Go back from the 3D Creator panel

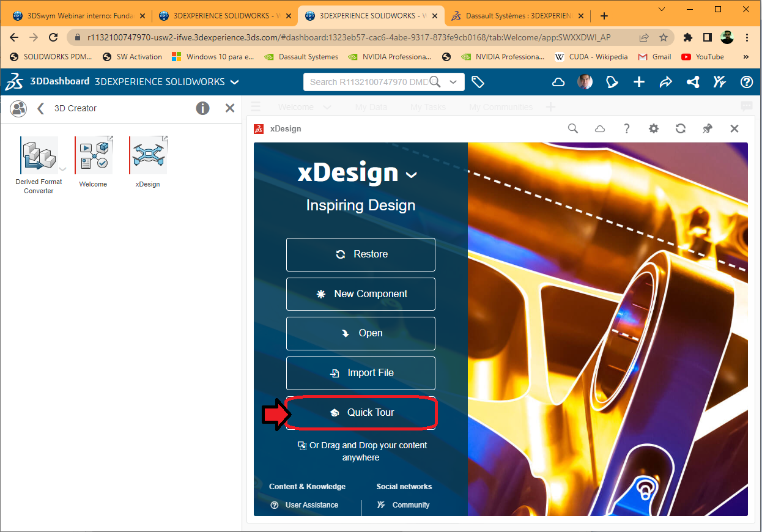pyautogui.click(x=40, y=108)
